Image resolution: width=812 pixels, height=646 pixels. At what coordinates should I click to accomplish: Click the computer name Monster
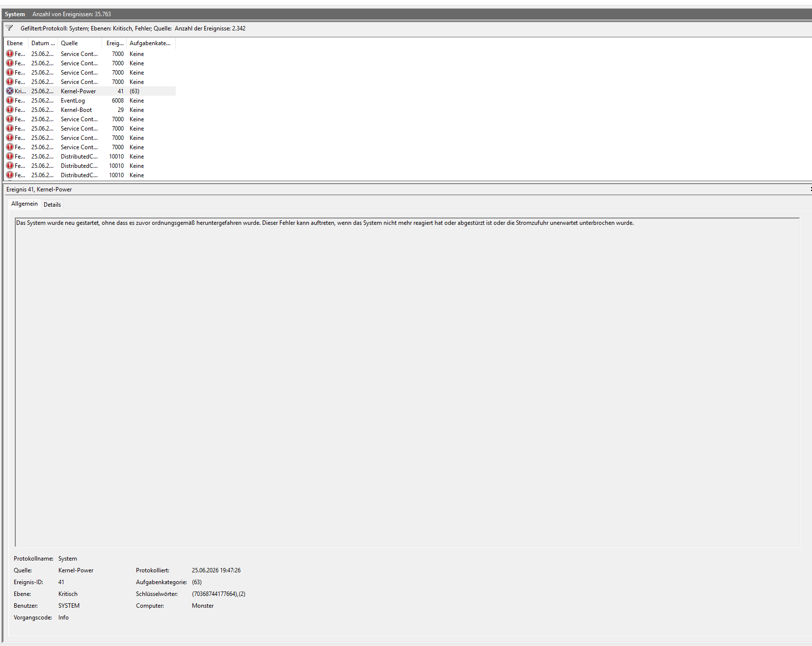pos(203,606)
